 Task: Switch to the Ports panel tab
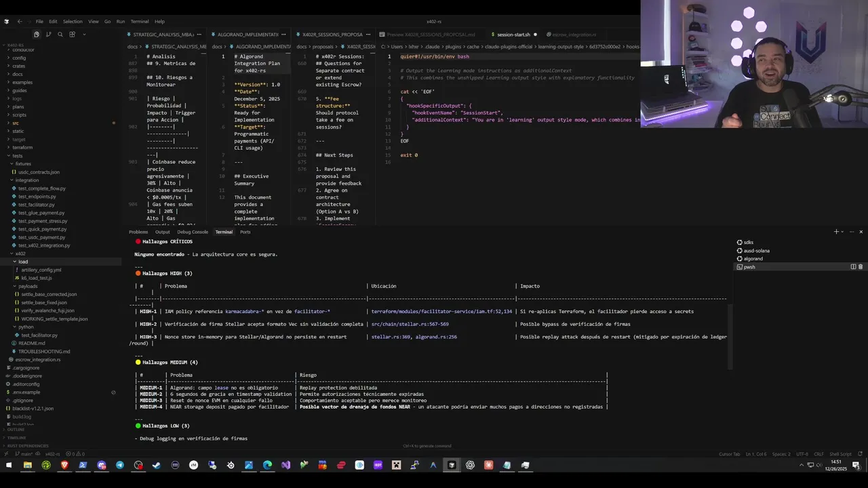pyautogui.click(x=245, y=232)
